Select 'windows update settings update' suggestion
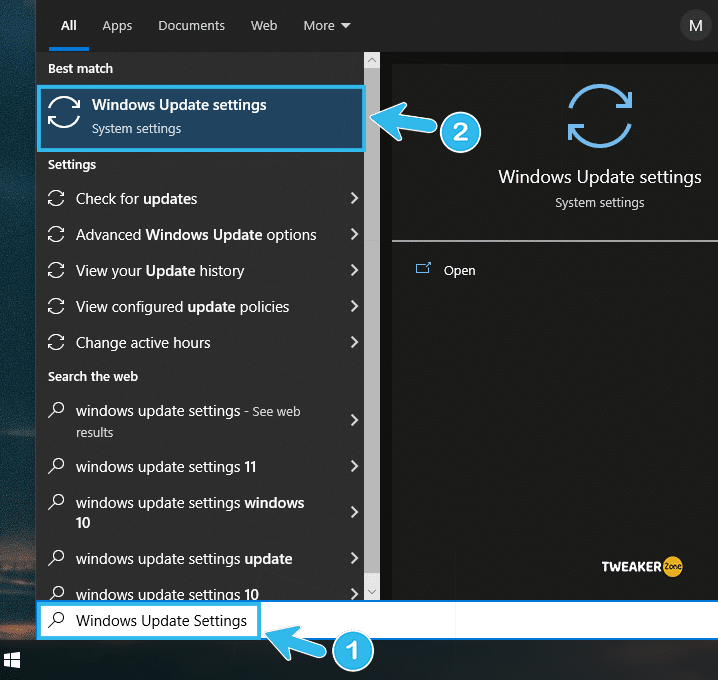The image size is (718, 680). tap(201, 558)
